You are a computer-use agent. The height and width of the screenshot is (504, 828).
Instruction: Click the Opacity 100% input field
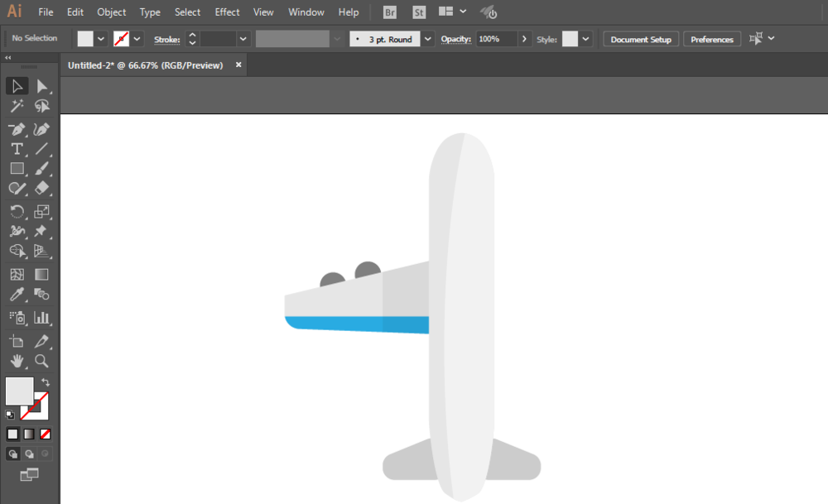pos(496,39)
